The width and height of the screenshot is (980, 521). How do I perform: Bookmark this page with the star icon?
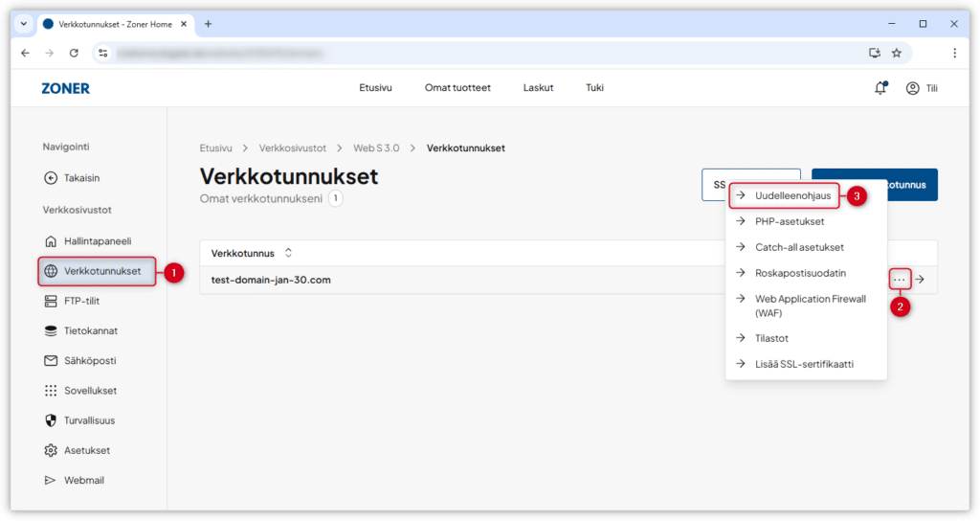[x=897, y=53]
